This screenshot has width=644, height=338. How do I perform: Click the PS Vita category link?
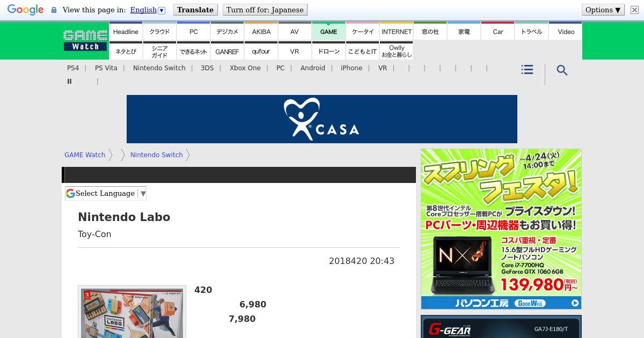[106, 68]
